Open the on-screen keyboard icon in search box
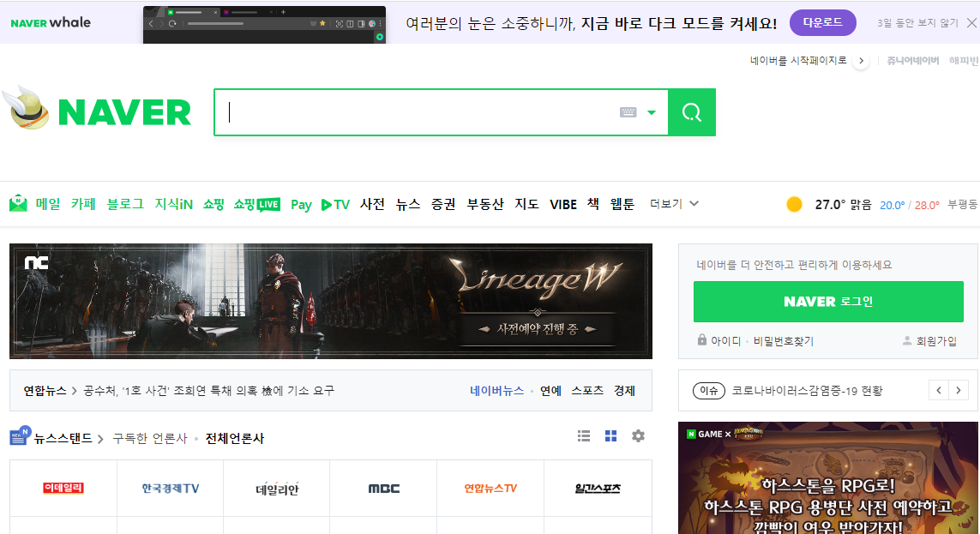Image resolution: width=980 pixels, height=534 pixels. tap(628, 112)
